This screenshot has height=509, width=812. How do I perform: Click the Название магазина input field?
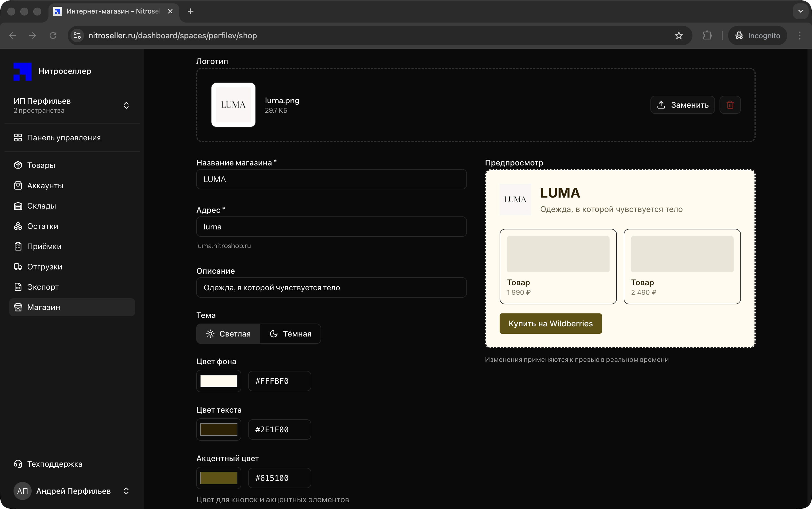point(331,180)
